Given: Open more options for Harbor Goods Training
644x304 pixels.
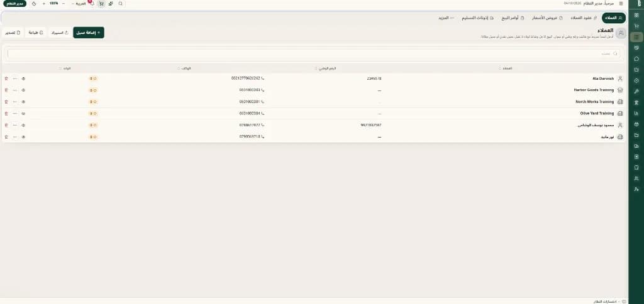Looking at the screenshot, I should click(x=15, y=90).
